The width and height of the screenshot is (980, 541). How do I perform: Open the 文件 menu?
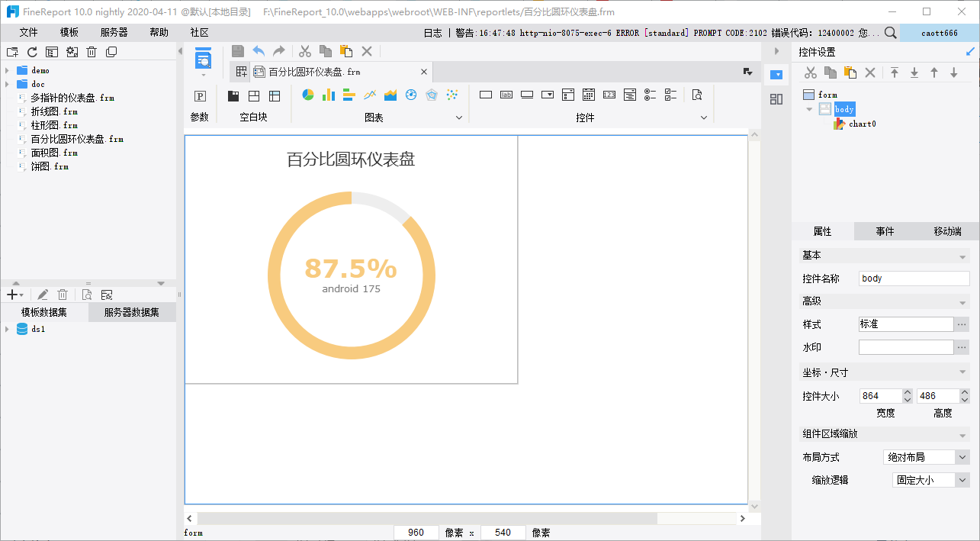[x=28, y=32]
